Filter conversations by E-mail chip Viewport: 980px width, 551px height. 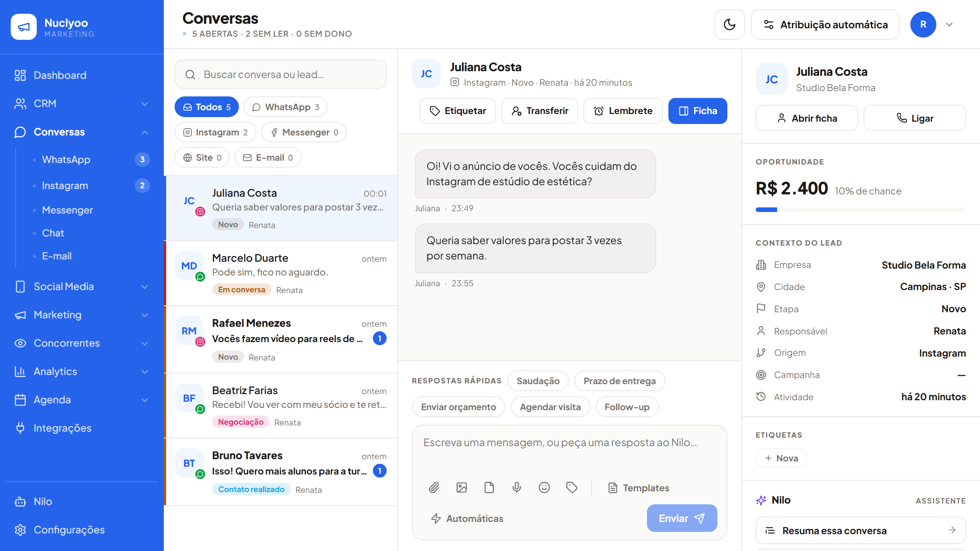[268, 158]
